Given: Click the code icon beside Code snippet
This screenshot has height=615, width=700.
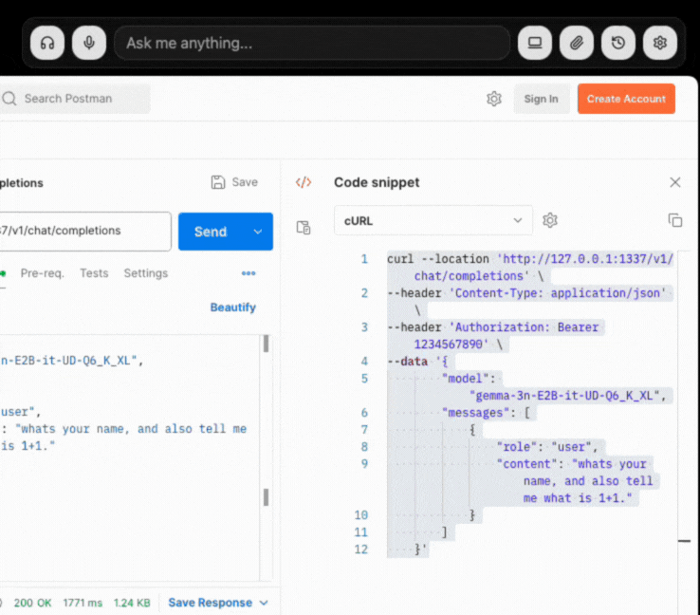Looking at the screenshot, I should tap(304, 182).
